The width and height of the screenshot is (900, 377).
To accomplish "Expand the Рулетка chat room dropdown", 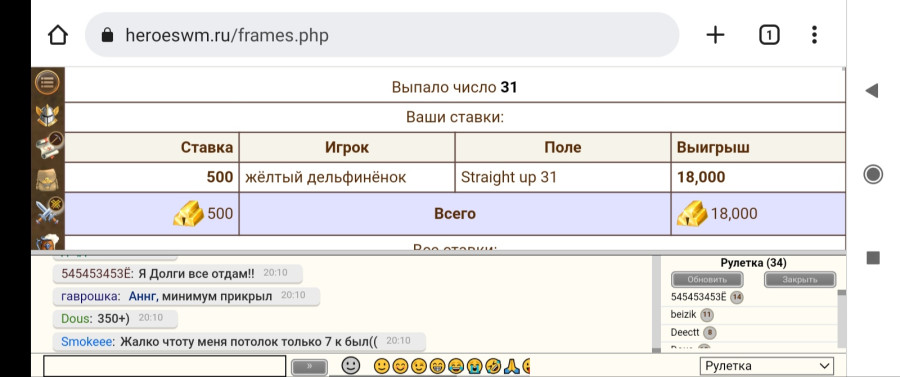I will [767, 366].
